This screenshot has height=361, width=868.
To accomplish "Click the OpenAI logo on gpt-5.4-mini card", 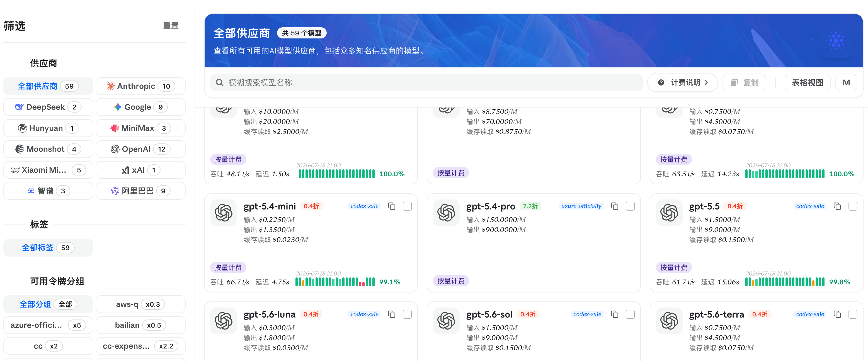I will coord(223,213).
